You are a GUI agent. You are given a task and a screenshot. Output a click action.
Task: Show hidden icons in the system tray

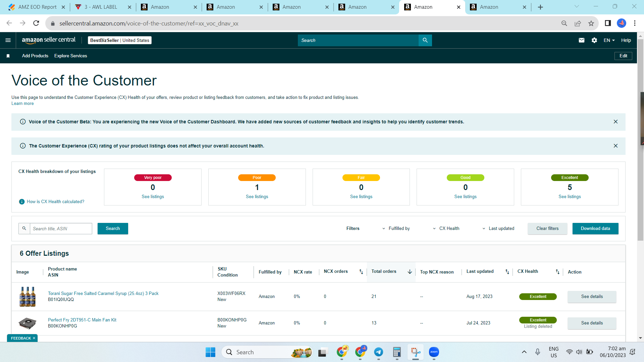point(524,352)
